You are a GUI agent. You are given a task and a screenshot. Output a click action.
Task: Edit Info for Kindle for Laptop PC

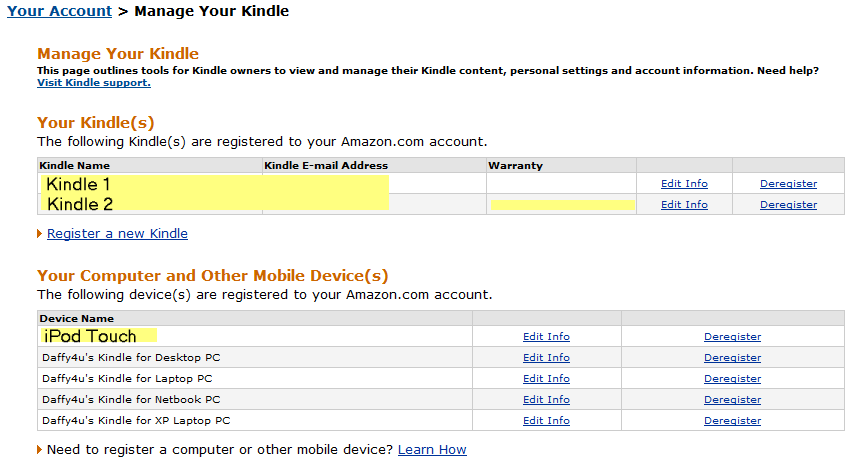(546, 379)
